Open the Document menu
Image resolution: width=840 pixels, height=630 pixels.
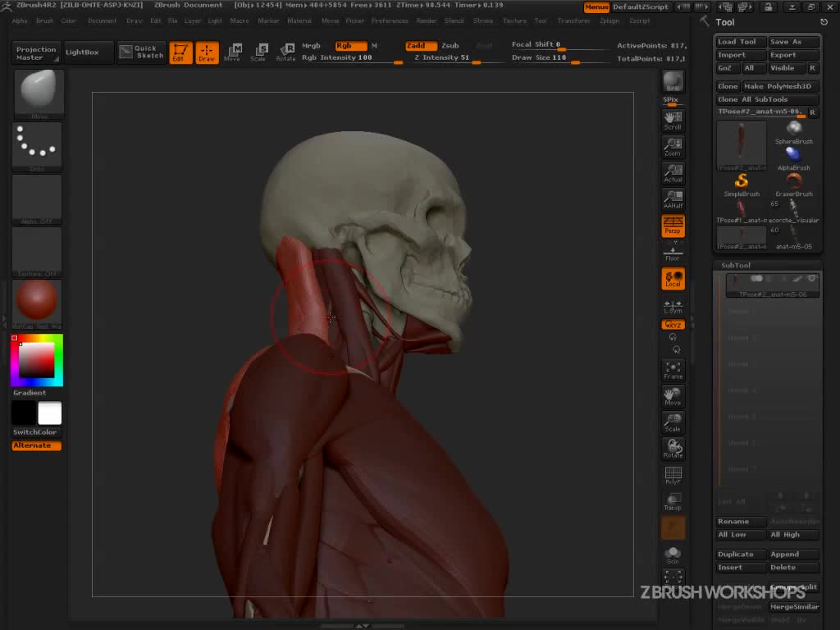pos(102,21)
